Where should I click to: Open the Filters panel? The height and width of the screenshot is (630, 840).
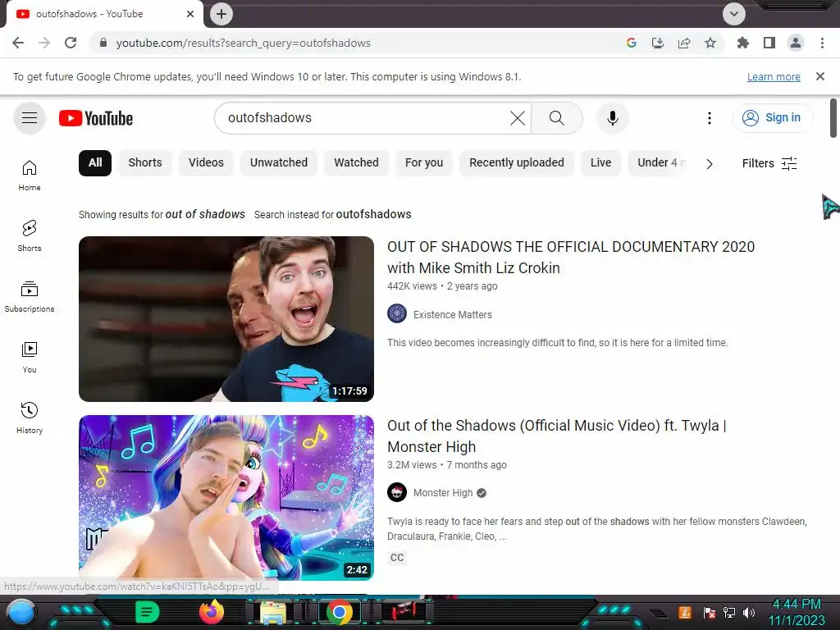click(x=769, y=163)
